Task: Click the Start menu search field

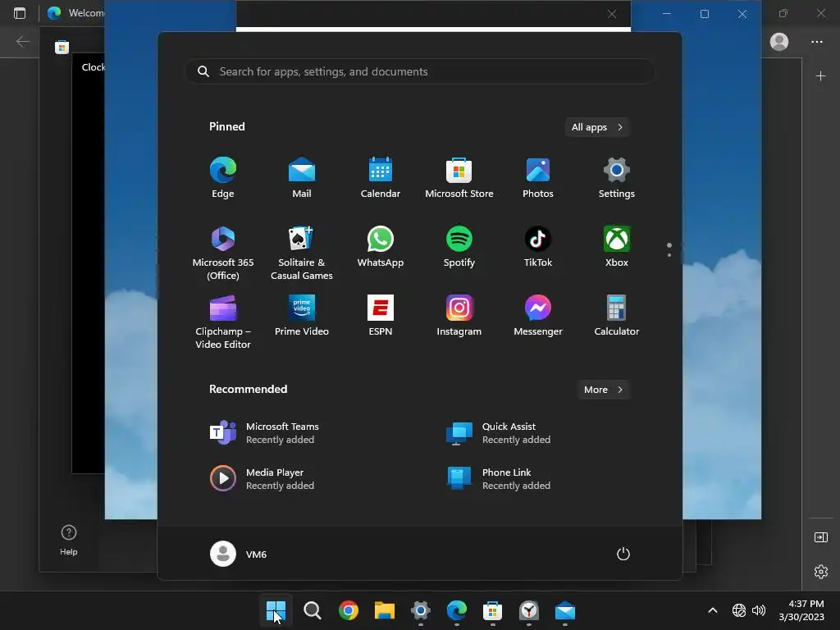Action: (419, 72)
